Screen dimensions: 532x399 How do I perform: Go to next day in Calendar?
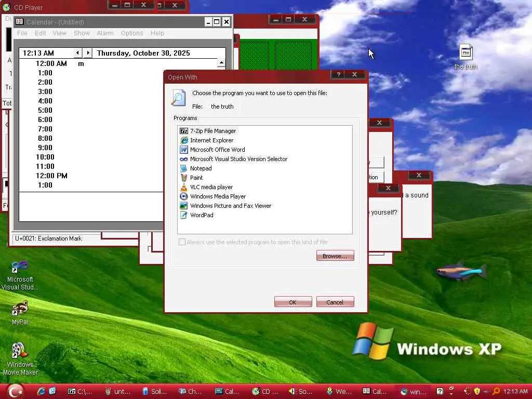pos(88,53)
